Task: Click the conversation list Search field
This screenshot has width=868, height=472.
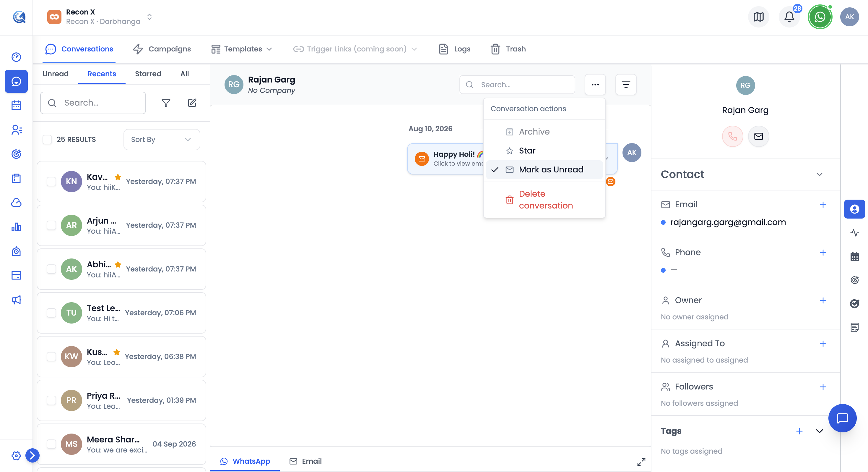Action: [x=93, y=103]
